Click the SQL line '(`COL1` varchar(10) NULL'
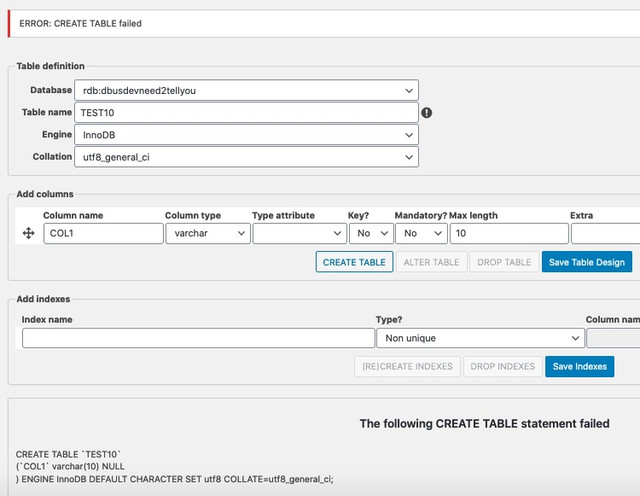Image resolution: width=640 pixels, height=496 pixels. (x=70, y=466)
